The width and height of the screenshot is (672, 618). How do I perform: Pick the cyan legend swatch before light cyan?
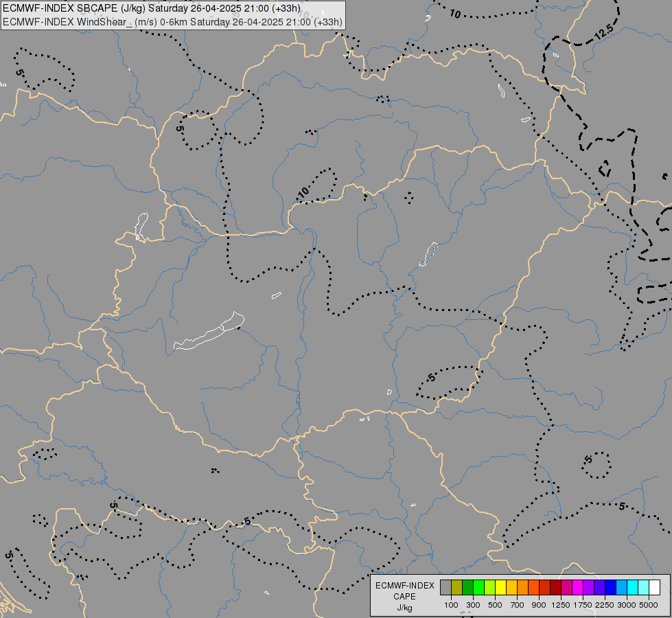633,588
